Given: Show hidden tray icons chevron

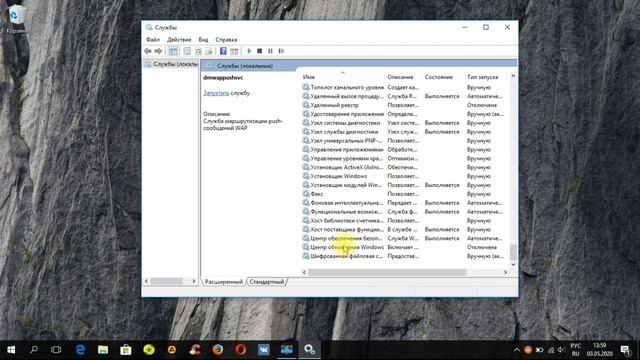Looking at the screenshot, I should point(516,350).
